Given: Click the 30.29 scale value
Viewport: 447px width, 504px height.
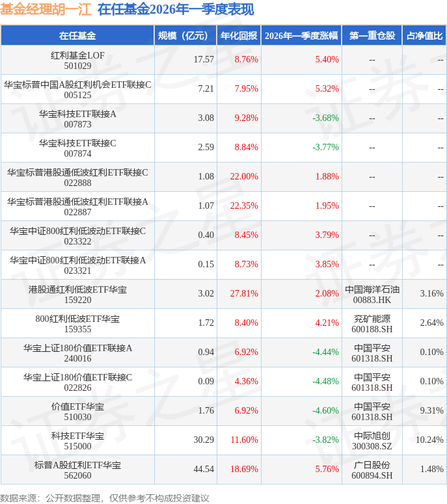Looking at the screenshot, I should click(204, 440).
